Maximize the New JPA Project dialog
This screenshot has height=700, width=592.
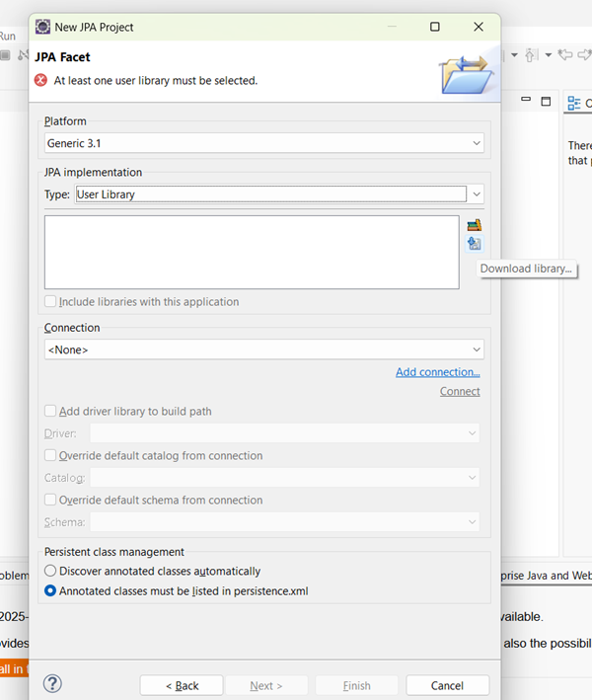435,27
